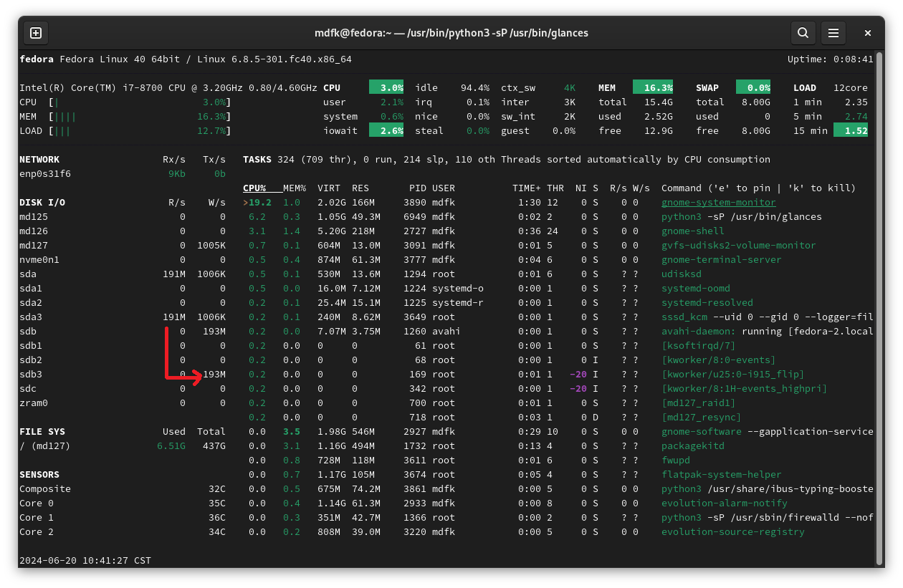This screenshot has width=903, height=588.
Task: Click the sdb3 partition entry
Action: click(x=31, y=375)
